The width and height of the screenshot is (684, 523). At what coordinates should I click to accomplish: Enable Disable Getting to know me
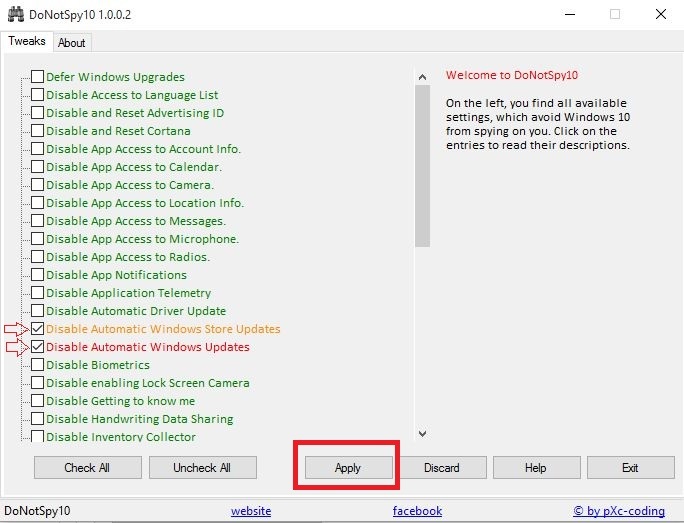pyautogui.click(x=38, y=400)
